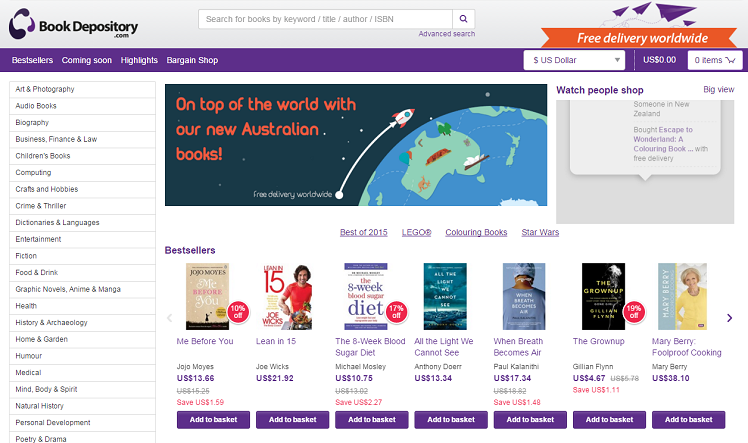The image size is (748, 443).
Task: Select Graphic Novels, Anime & Manga category
Action: coord(83,289)
